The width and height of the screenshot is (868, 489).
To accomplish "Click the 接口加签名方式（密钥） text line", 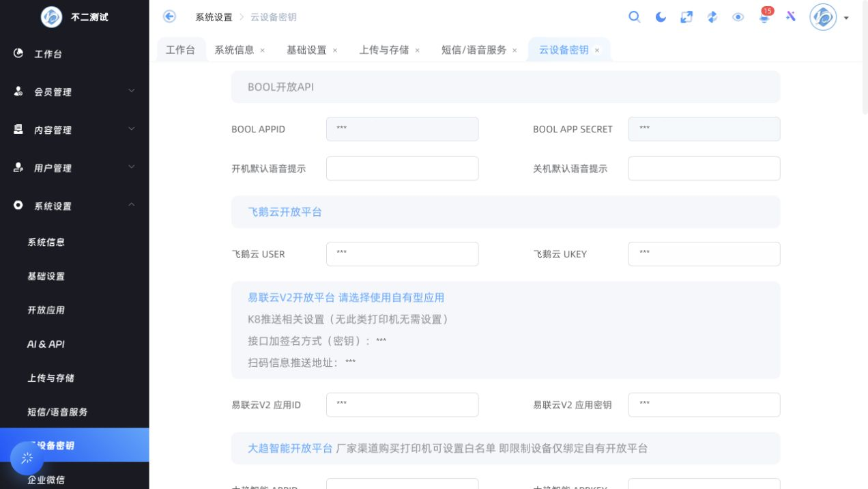I will 317,341.
